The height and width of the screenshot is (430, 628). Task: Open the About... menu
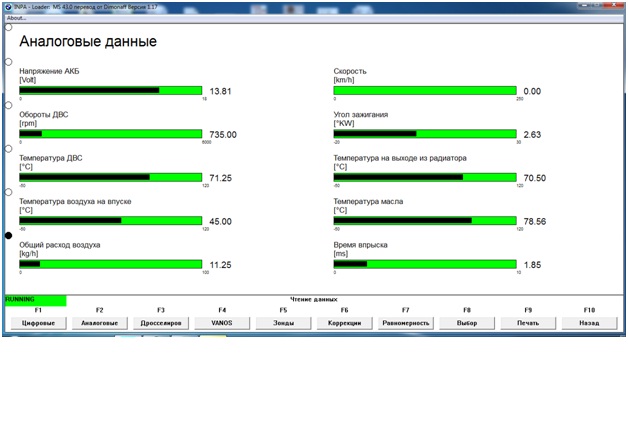pyautogui.click(x=16, y=18)
